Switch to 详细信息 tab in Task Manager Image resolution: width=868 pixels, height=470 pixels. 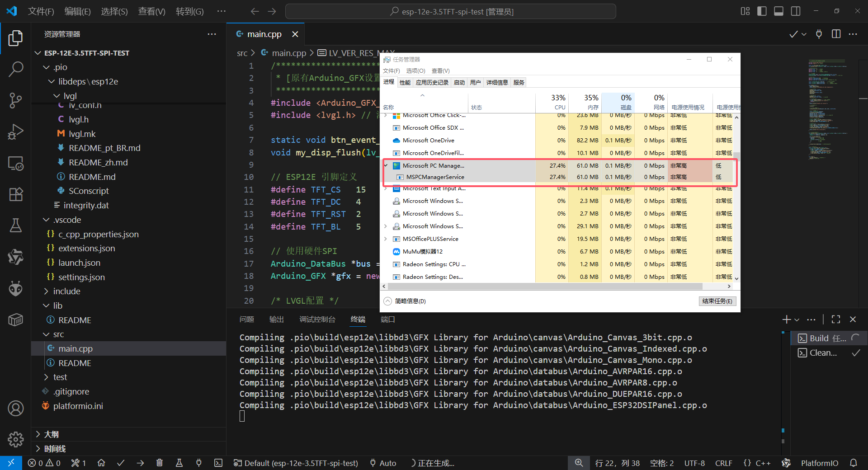(497, 83)
